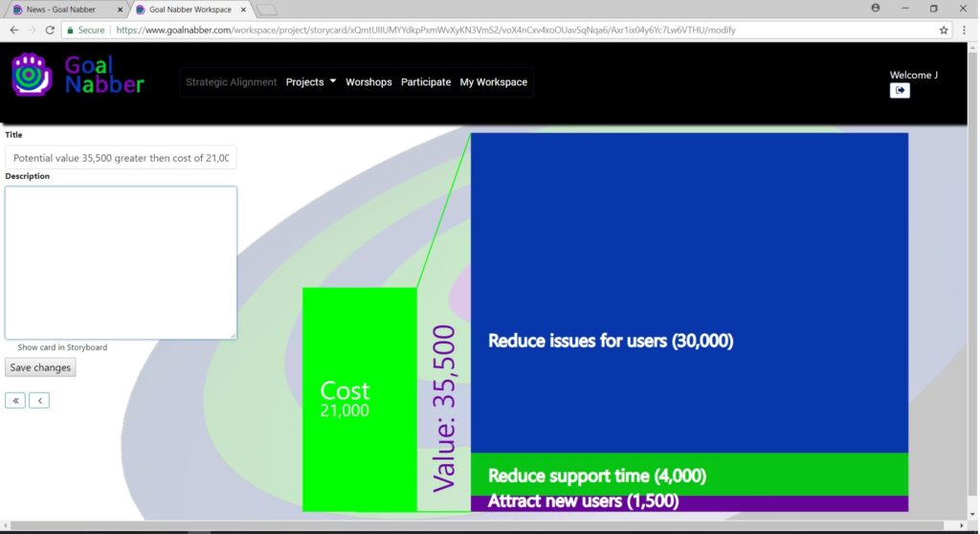Click the 'Welcome J' text
Viewport: 980px width, 534px height.
(x=914, y=75)
